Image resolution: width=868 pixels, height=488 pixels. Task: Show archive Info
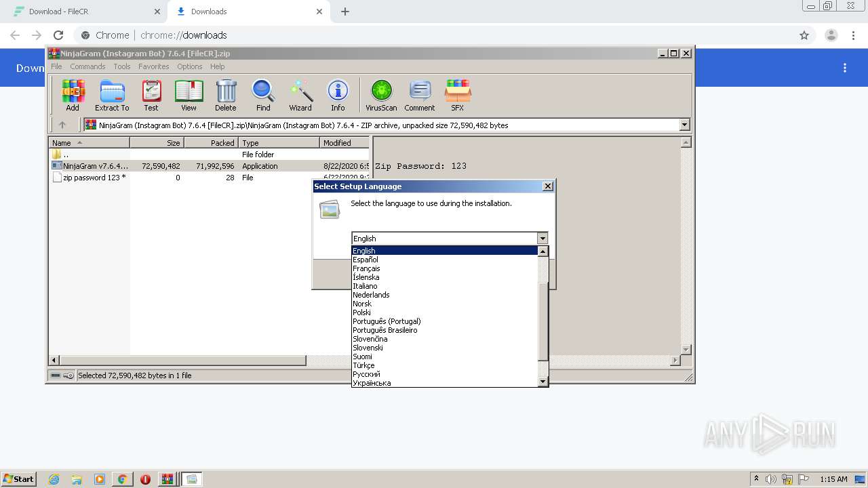click(x=338, y=95)
